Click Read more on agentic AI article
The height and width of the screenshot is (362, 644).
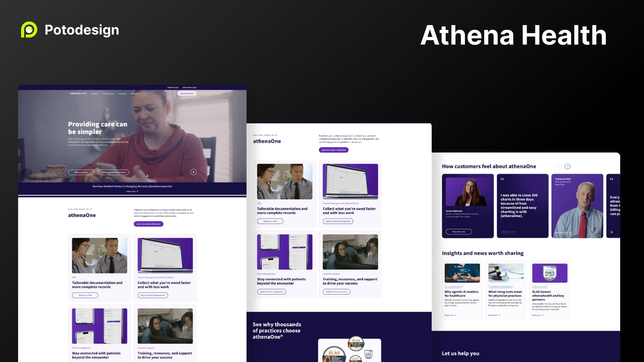450,315
